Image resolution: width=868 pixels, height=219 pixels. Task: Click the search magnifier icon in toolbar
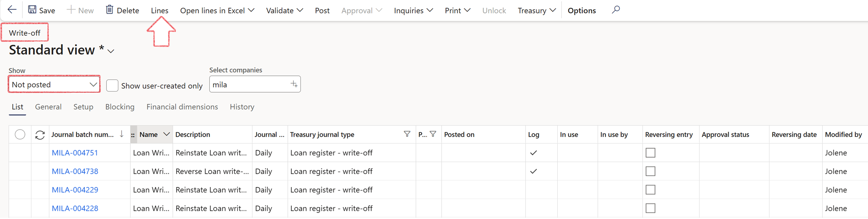point(616,10)
